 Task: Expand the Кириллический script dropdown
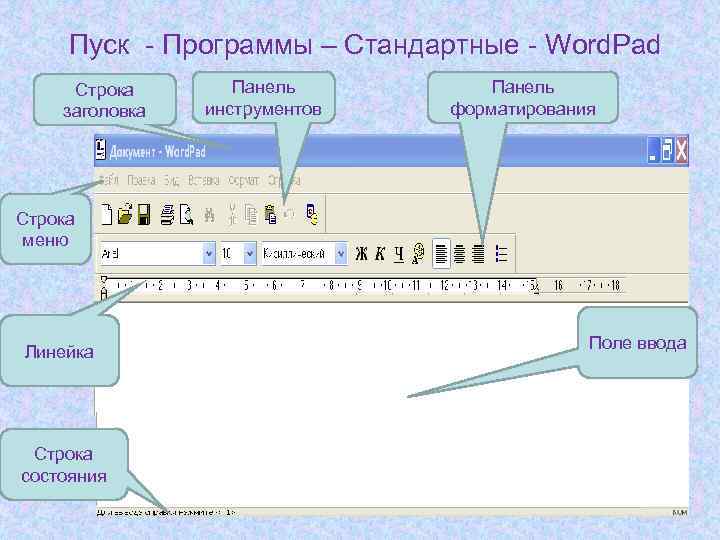[341, 253]
